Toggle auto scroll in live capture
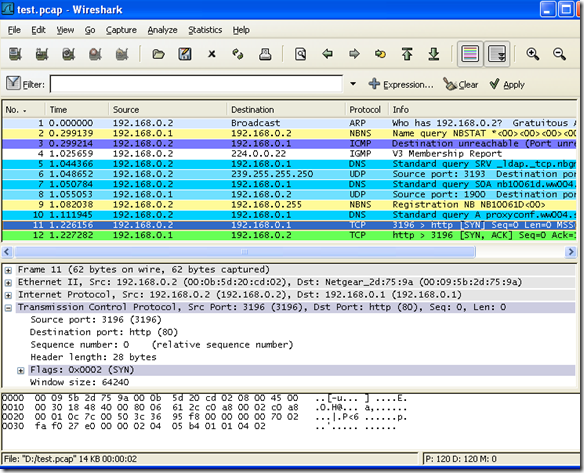Image resolution: width=584 pixels, height=473 pixels. (496, 54)
